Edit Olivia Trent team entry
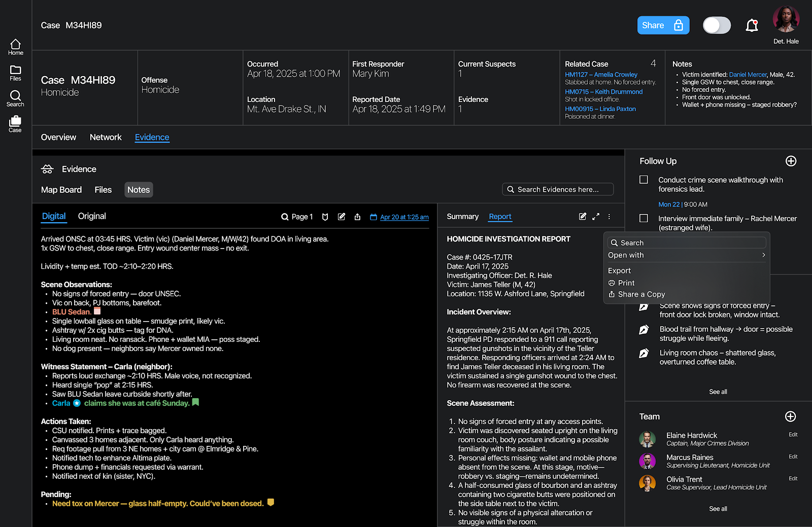812x527 pixels. (793, 479)
